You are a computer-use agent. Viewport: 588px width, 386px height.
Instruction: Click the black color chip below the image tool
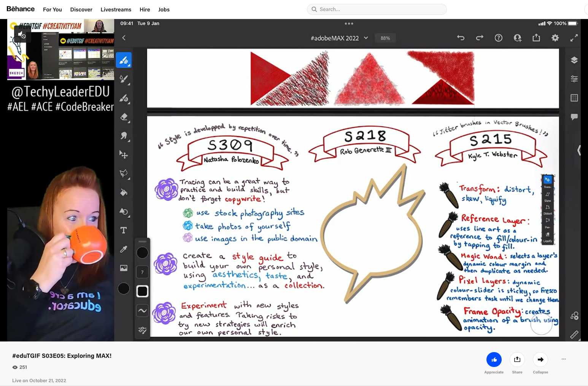(124, 289)
